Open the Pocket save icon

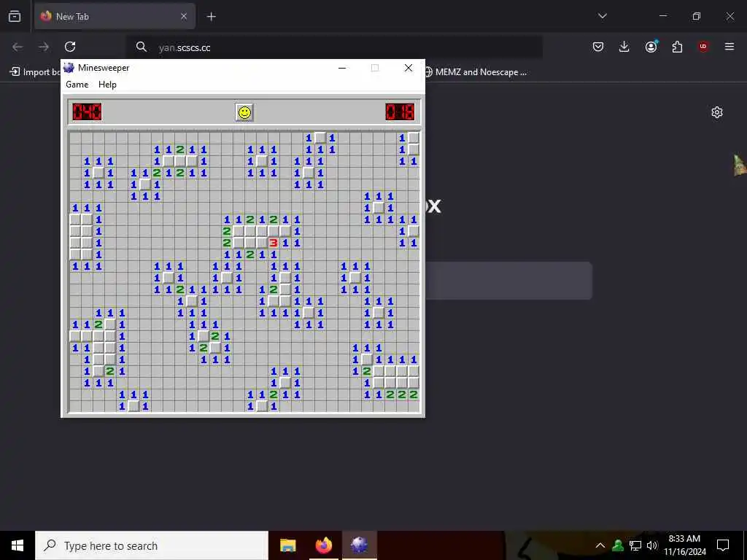click(x=598, y=47)
